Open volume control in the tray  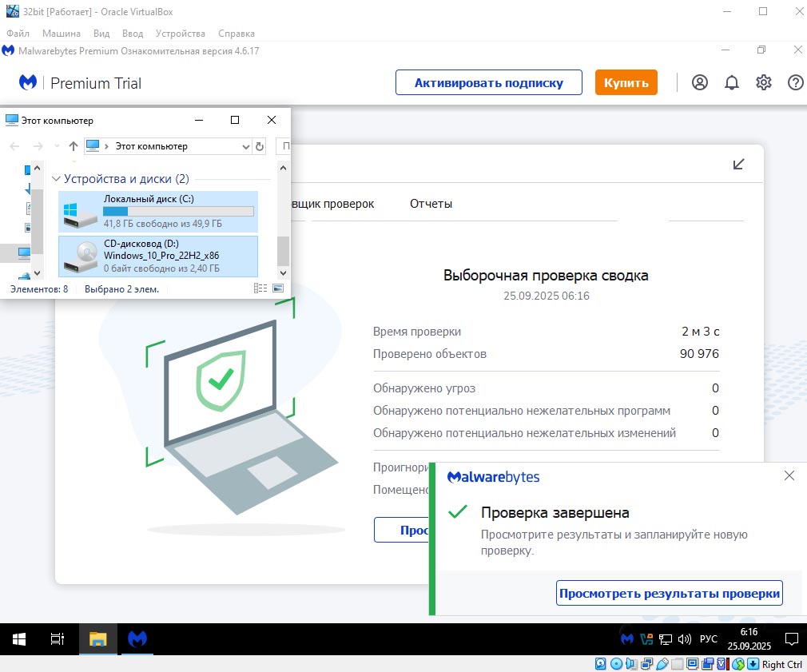tap(685, 639)
